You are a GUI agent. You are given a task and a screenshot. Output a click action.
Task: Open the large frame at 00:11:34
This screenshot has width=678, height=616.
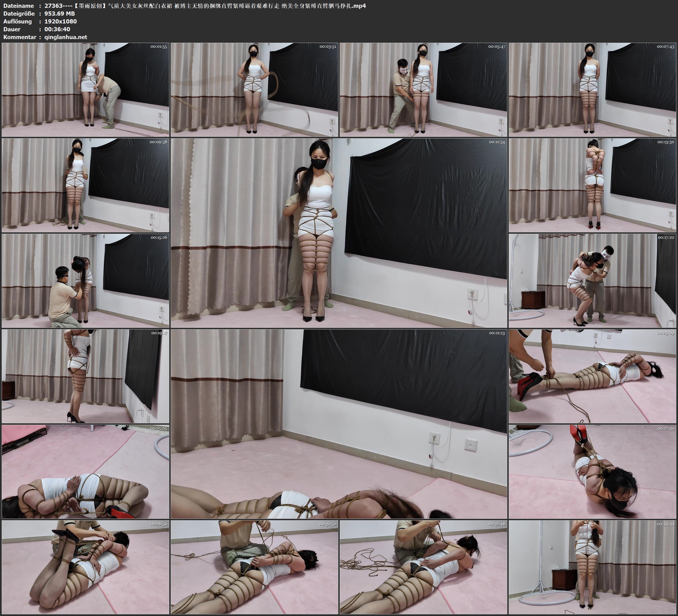pyautogui.click(x=339, y=233)
